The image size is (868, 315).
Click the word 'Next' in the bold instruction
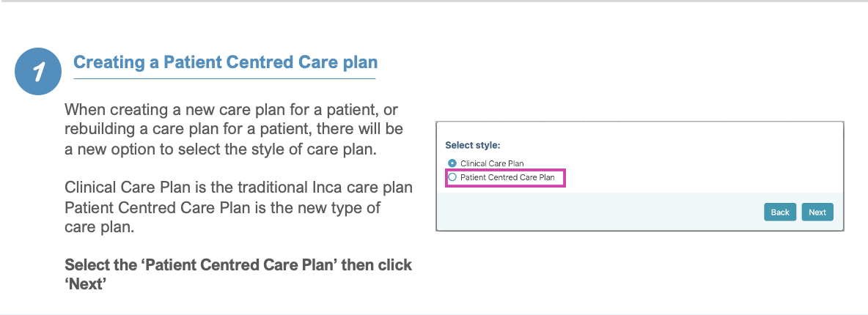[x=85, y=284]
